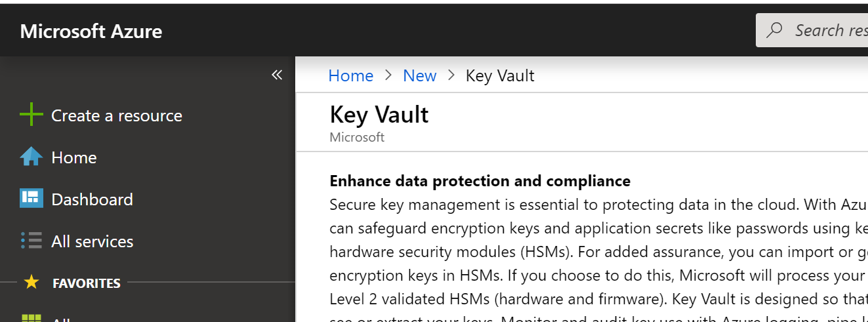868x322 pixels.
Task: Click the All services list icon
Action: point(31,241)
